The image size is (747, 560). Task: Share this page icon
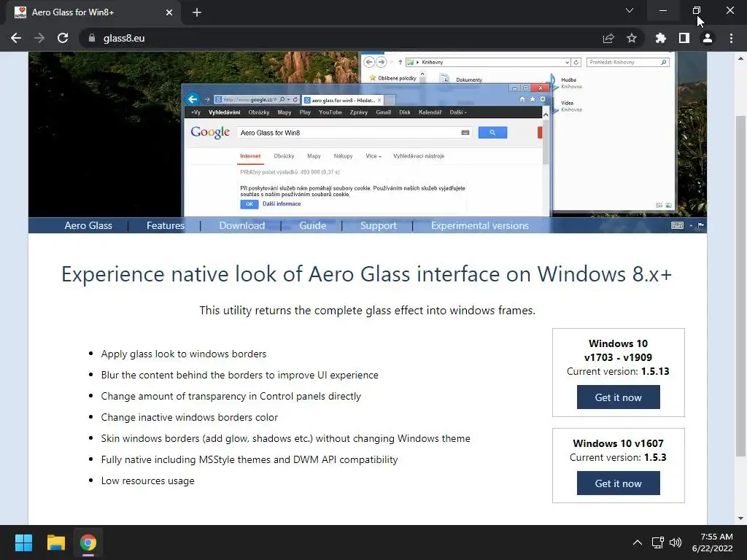(608, 38)
